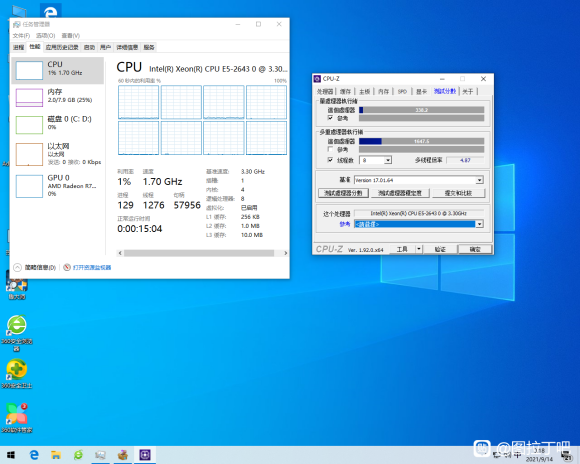Screen dimensions: 580x464
Task: Click 验证 validate button in CPU-Z
Action: click(440, 249)
